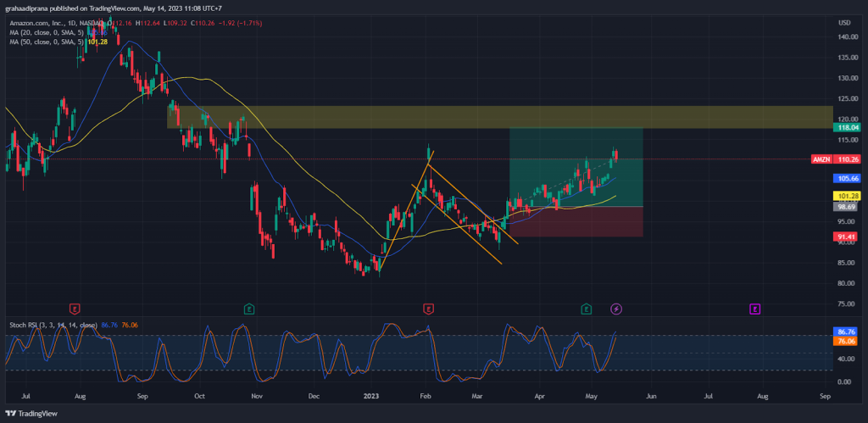Viewport: 868px width, 423px height.
Task: Select the MA 50 indicator legend
Action: (46, 41)
